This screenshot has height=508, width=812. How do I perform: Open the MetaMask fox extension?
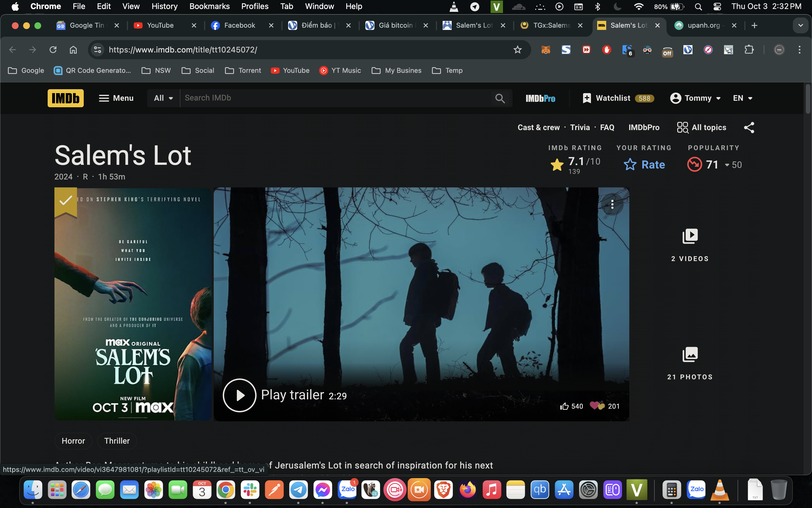pos(546,50)
